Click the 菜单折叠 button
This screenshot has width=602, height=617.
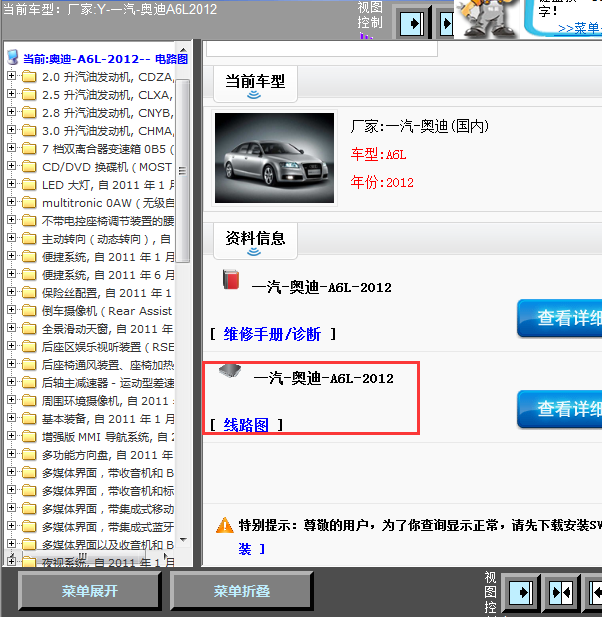point(242,591)
